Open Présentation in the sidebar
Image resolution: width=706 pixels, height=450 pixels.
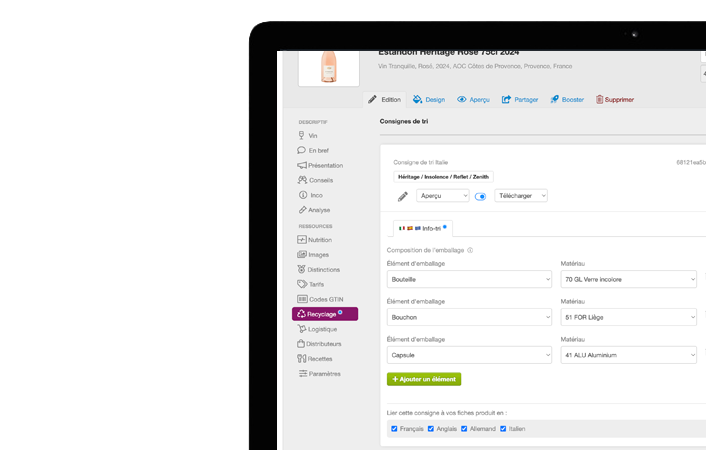320,165
